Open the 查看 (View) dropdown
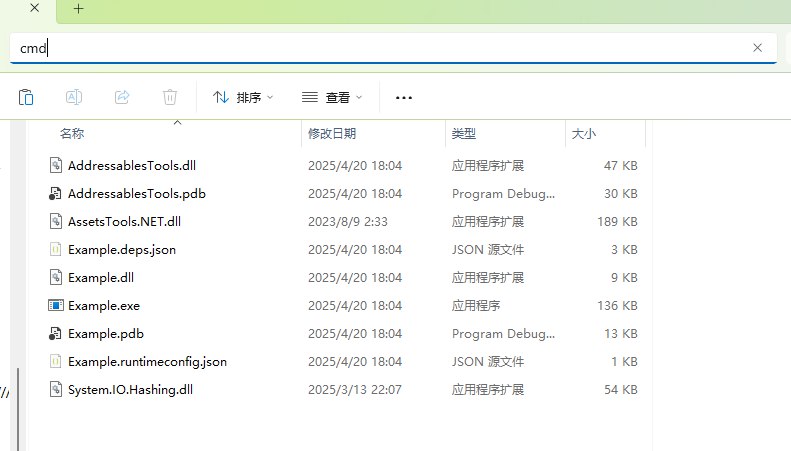The height and width of the screenshot is (451, 791). (332, 97)
